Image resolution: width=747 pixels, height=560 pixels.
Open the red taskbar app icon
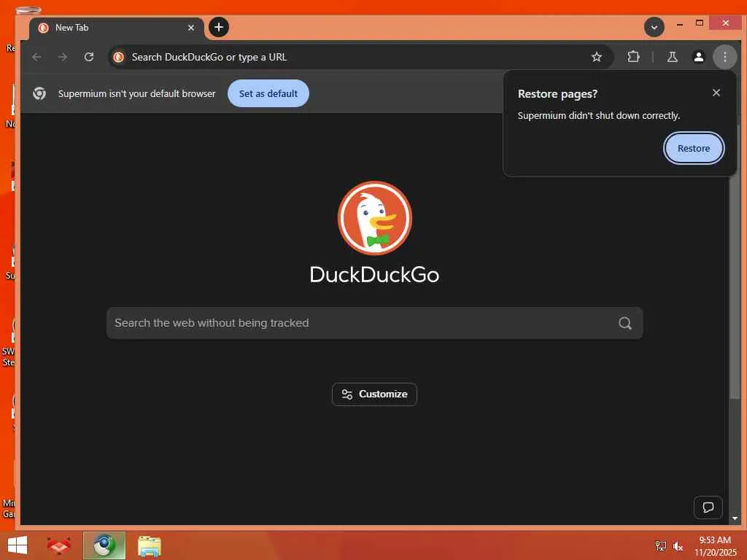(x=58, y=545)
